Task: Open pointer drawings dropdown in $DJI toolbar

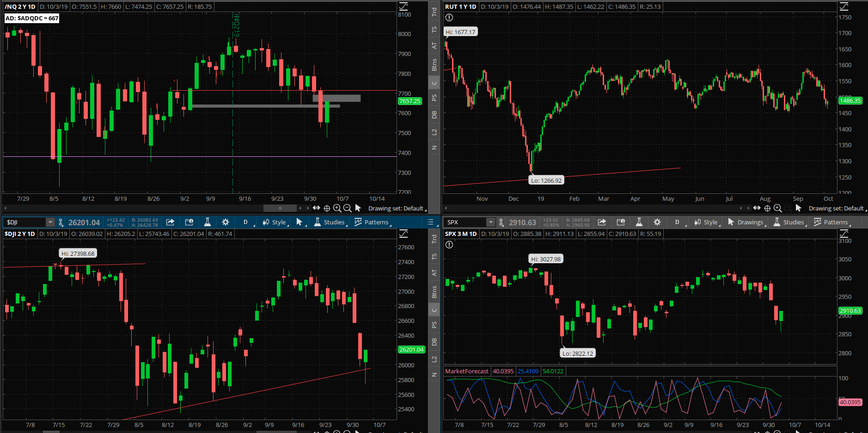Action: tap(300, 223)
